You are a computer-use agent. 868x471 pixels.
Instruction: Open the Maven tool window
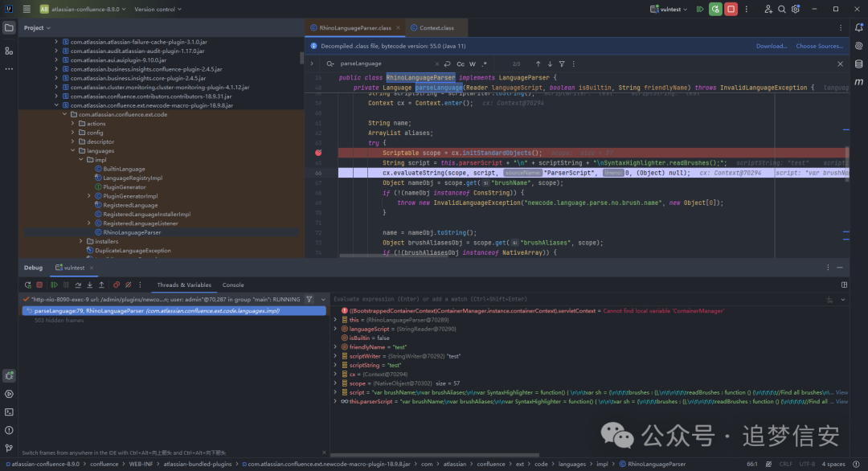point(858,82)
